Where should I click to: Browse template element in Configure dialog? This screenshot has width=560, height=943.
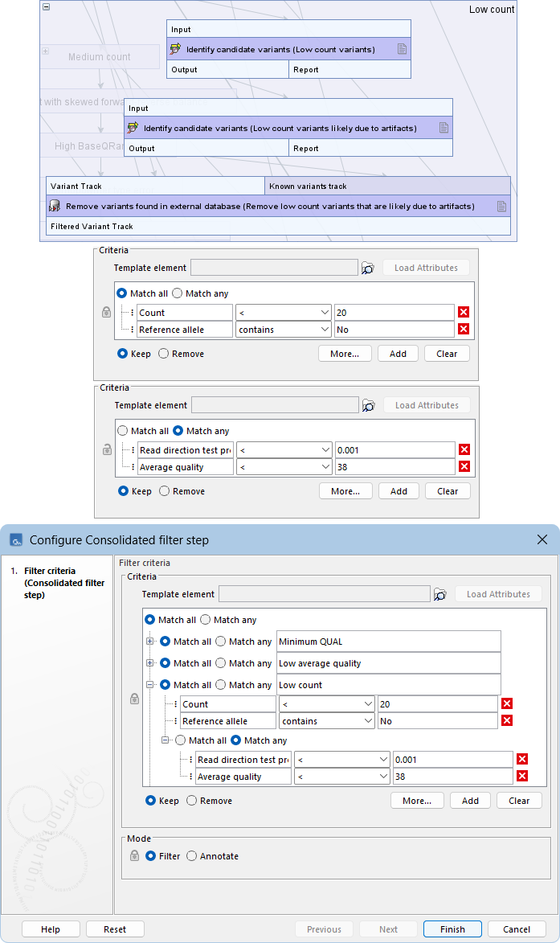[x=439, y=594]
